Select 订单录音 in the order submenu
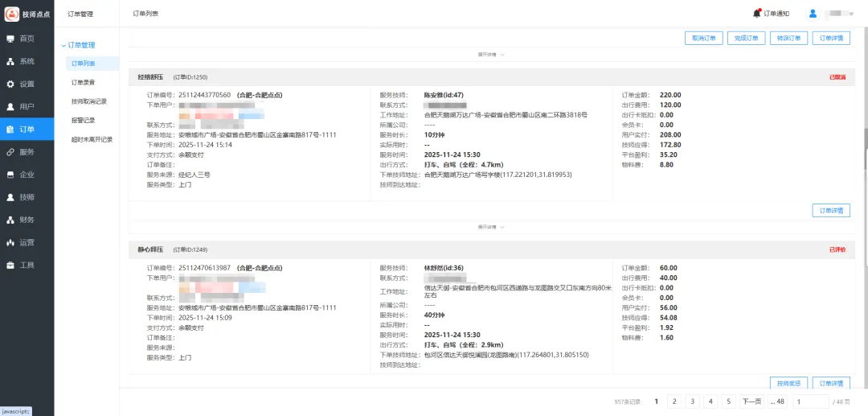868x416 pixels. (83, 82)
